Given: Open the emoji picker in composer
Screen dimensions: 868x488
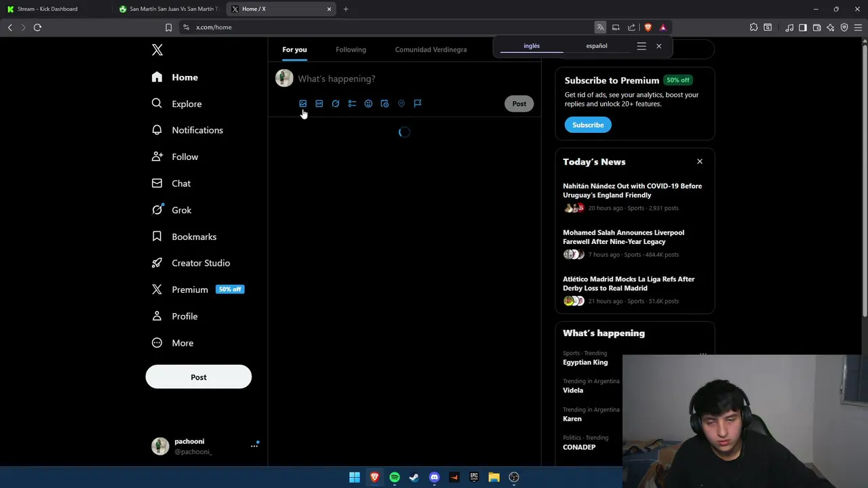Looking at the screenshot, I should [368, 104].
